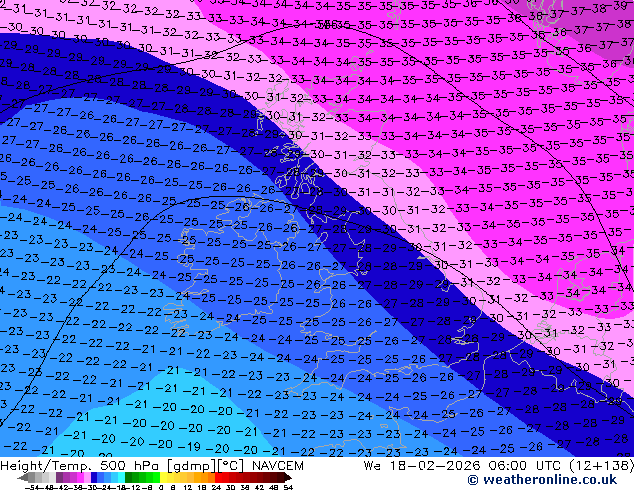Click the 'Height/Temp. 500 hPa' map title
The height and width of the screenshot is (490, 634).
pos(81,466)
